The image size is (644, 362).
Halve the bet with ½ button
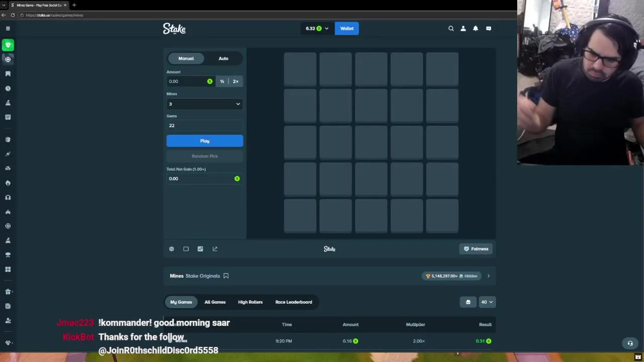coord(222,81)
